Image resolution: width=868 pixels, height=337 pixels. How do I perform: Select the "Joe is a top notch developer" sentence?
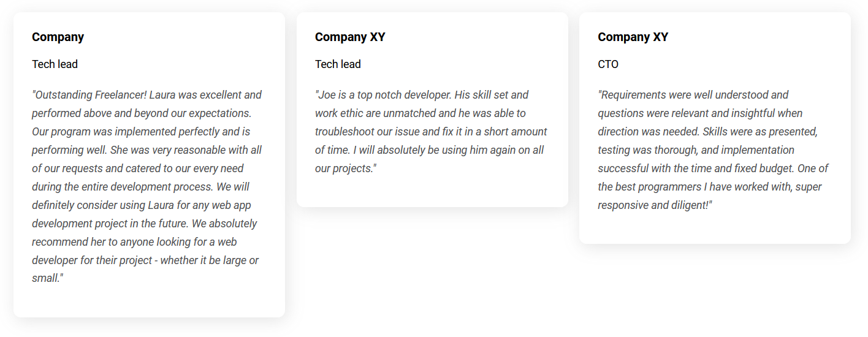383,95
